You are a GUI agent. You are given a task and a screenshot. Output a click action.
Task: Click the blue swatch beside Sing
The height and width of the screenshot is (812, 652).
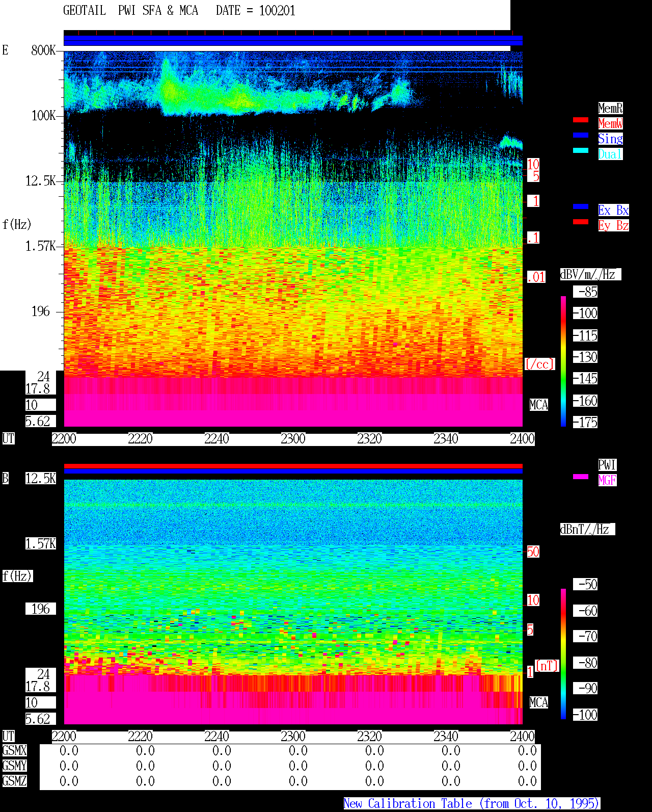[581, 135]
